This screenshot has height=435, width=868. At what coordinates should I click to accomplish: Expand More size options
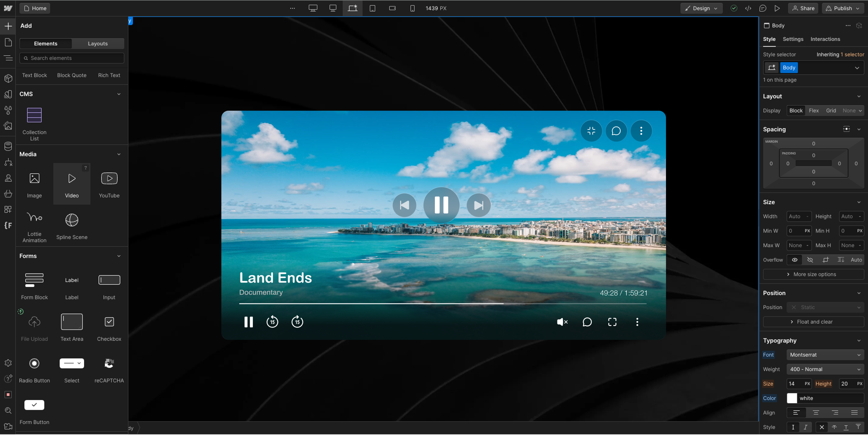pyautogui.click(x=813, y=274)
